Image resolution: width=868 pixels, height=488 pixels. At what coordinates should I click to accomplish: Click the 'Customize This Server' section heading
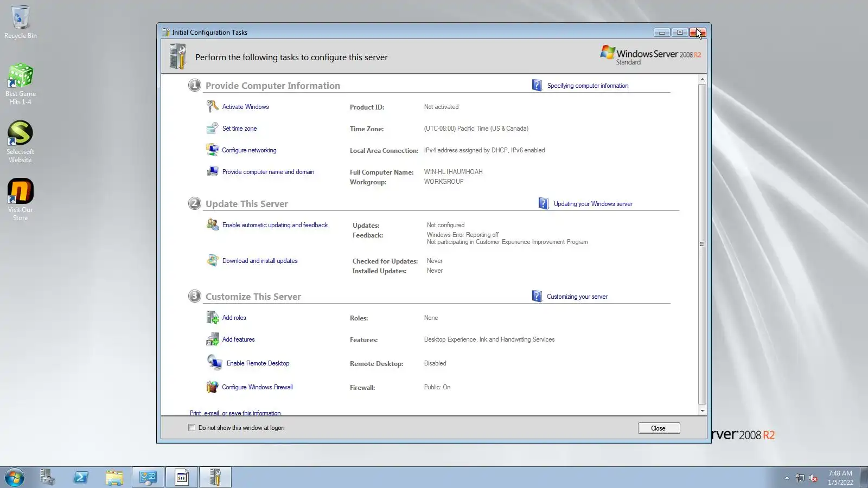253,297
